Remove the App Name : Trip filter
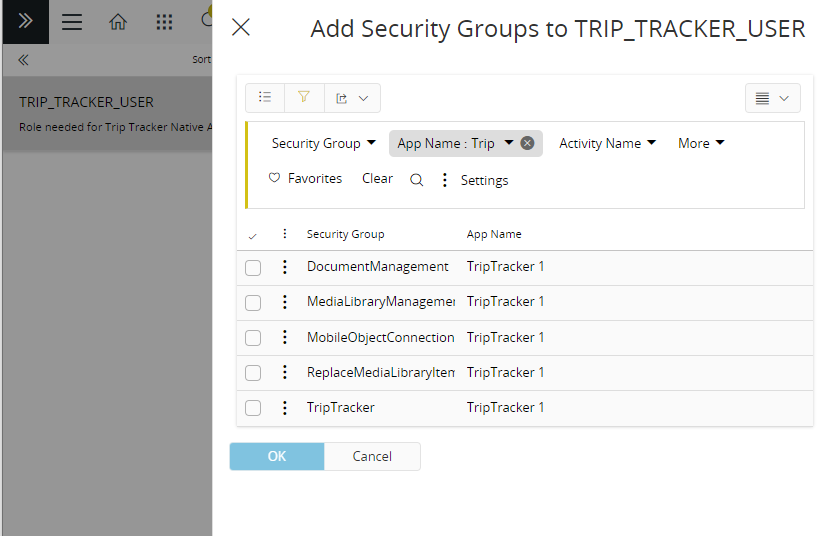Image resolution: width=829 pixels, height=536 pixels. click(527, 143)
